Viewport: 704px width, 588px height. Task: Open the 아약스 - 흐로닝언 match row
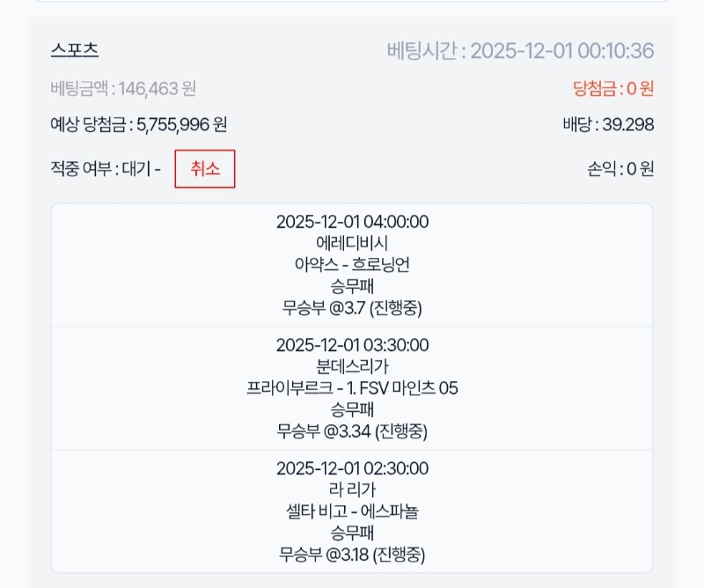click(x=352, y=265)
